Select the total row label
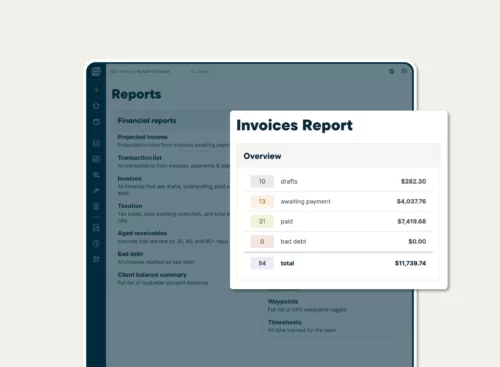This screenshot has height=367, width=500. point(287,263)
